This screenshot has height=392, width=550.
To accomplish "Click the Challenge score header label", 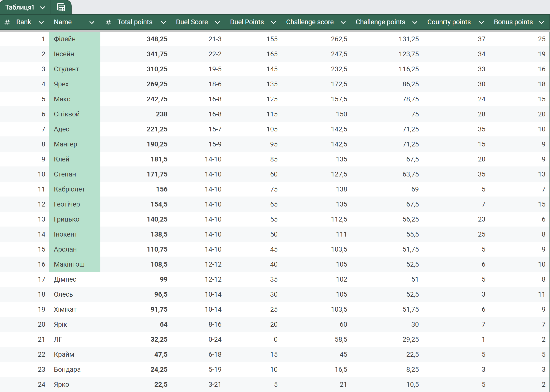I will tap(310, 22).
